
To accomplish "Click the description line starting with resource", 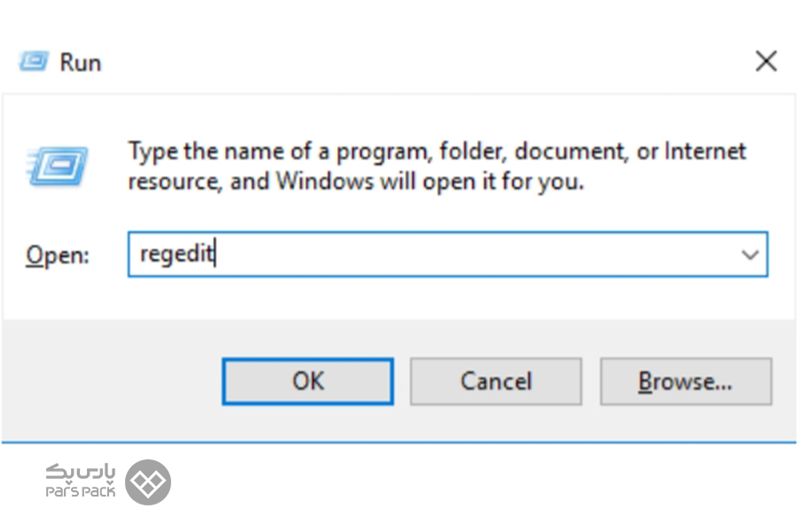I will coord(356,182).
